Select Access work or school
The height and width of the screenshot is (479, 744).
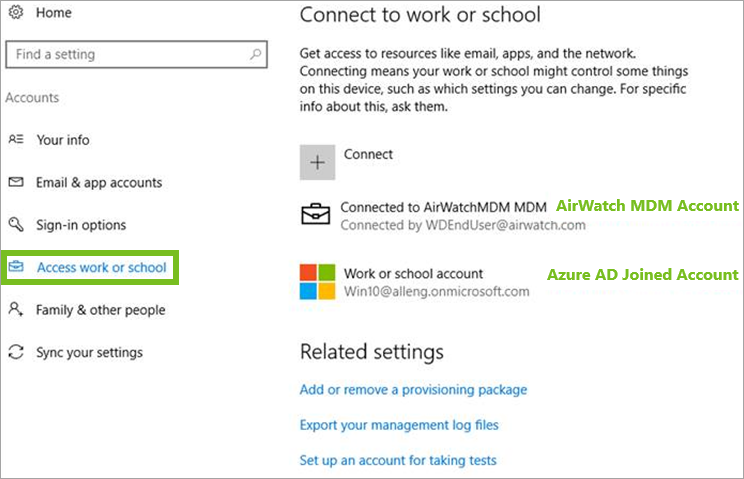click(x=102, y=267)
